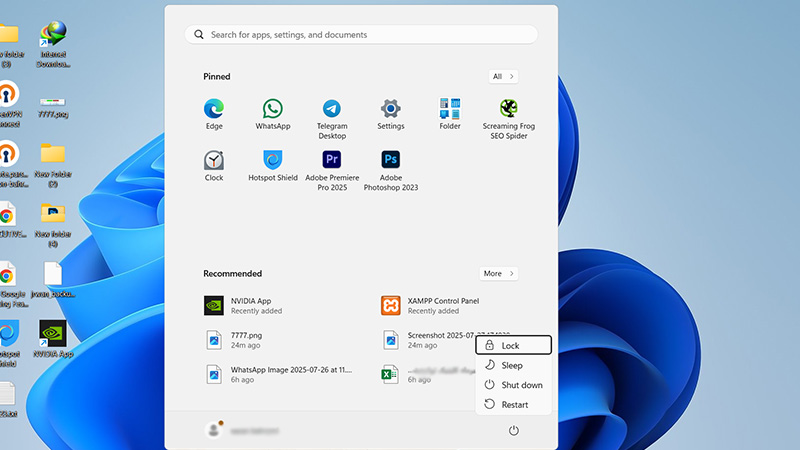The width and height of the screenshot is (800, 450).
Task: Select Sleep from power menu
Action: pyautogui.click(x=513, y=365)
